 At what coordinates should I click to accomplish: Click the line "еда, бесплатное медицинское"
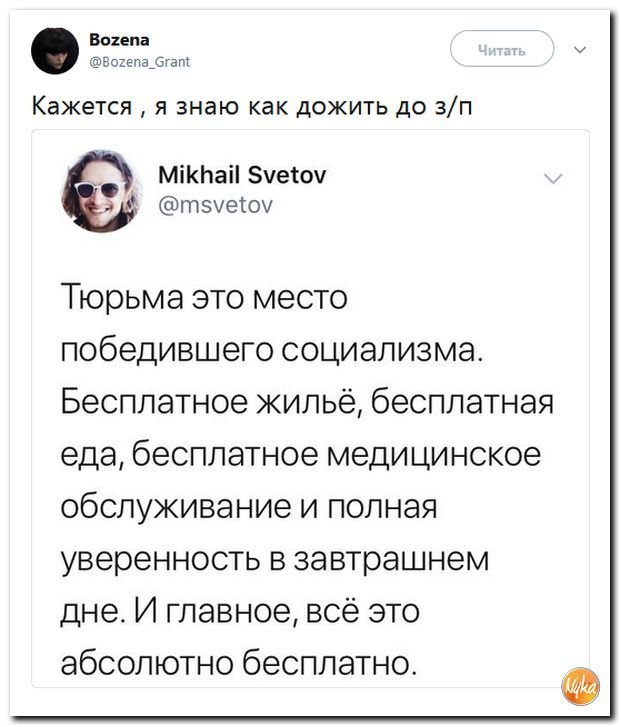(301, 455)
